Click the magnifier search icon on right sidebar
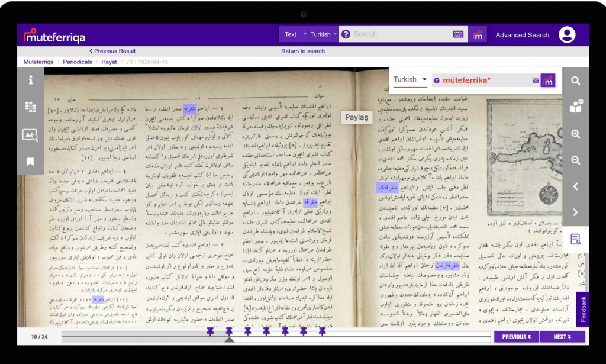Image resolution: width=606 pixels, height=364 pixels. tap(575, 81)
